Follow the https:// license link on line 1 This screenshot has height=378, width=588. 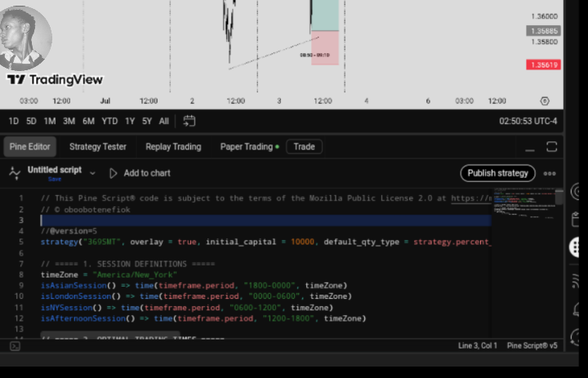click(471, 198)
